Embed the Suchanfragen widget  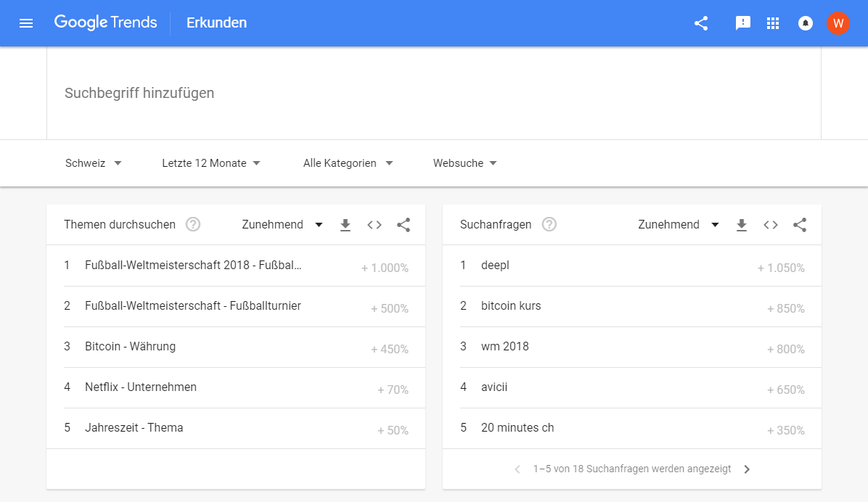[x=771, y=225]
